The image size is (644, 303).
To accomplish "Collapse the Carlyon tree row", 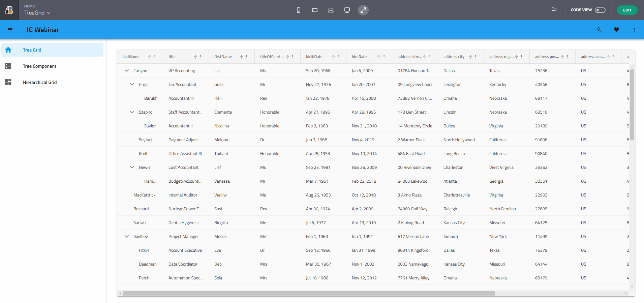I will click(x=127, y=71).
